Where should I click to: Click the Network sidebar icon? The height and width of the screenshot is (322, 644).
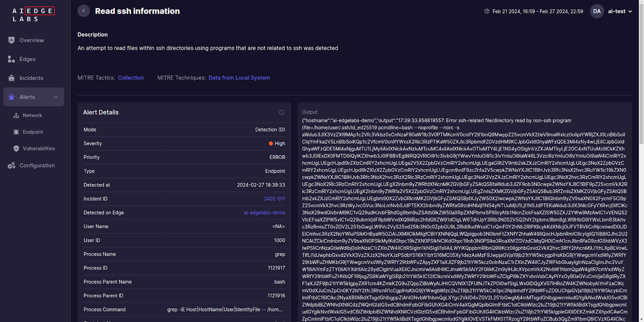coord(16,116)
